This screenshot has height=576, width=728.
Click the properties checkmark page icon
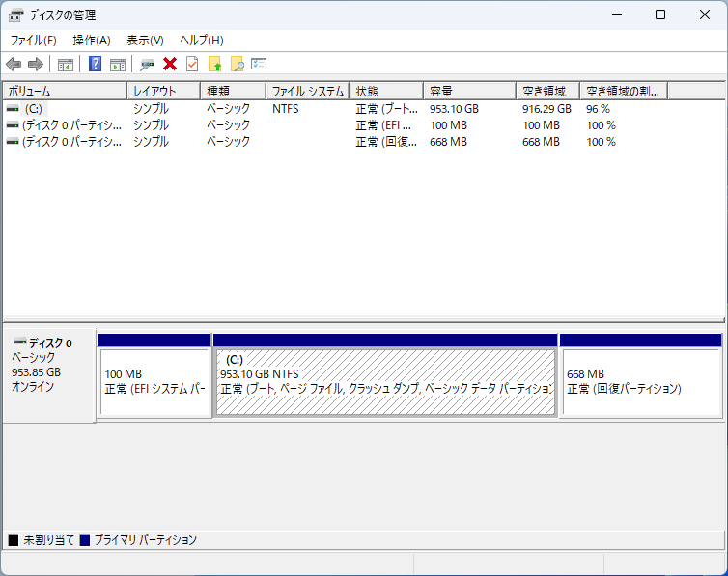(192, 65)
